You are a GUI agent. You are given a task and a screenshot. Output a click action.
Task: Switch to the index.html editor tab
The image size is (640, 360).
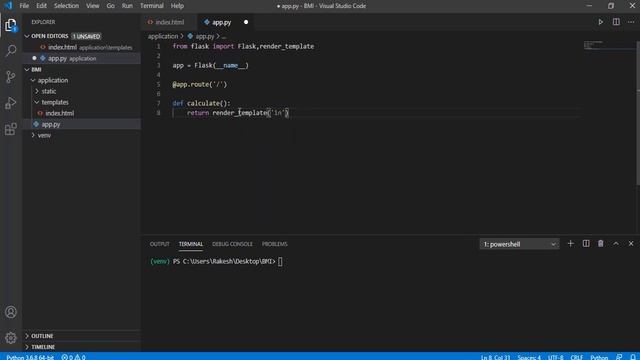[x=169, y=22]
